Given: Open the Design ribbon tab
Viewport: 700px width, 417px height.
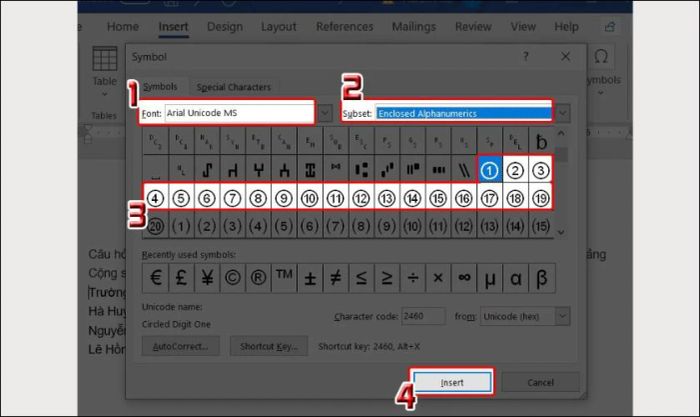Looking at the screenshot, I should 225,27.
